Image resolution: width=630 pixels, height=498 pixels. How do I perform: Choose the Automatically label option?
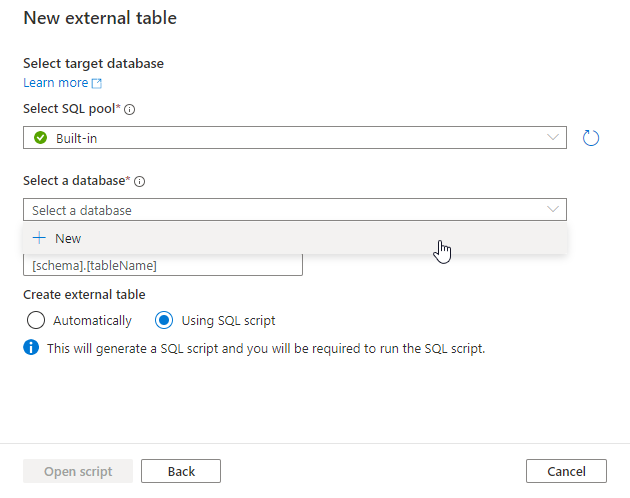[x=92, y=321]
